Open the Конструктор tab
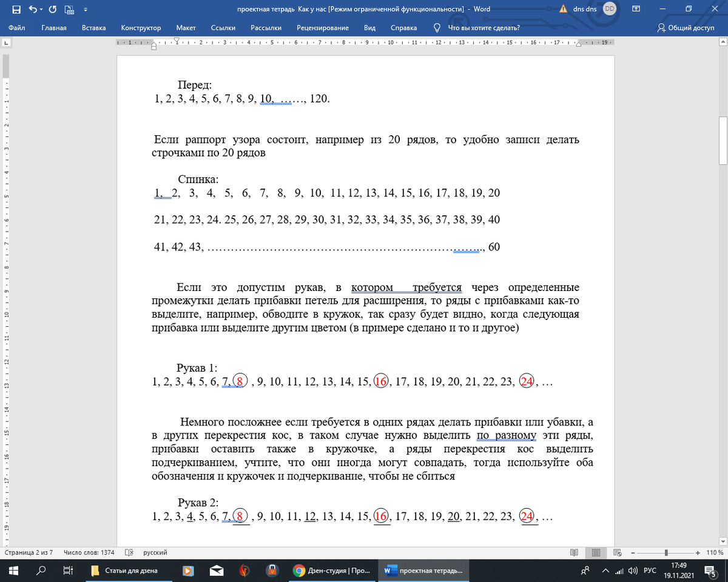 141,28
